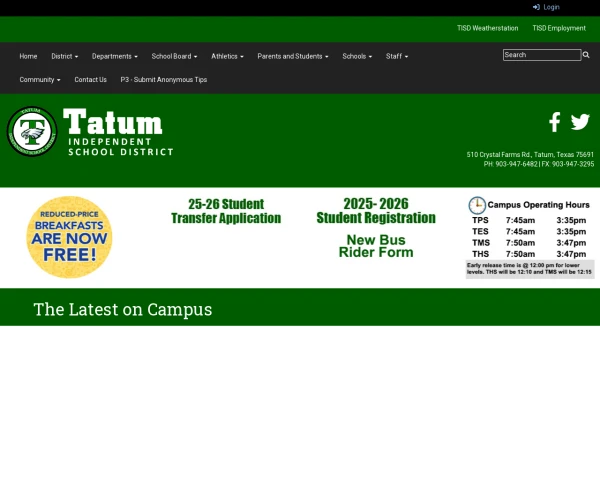Click The Latest on Campus heading
Viewport: 600px width, 480px height.
pos(123,309)
